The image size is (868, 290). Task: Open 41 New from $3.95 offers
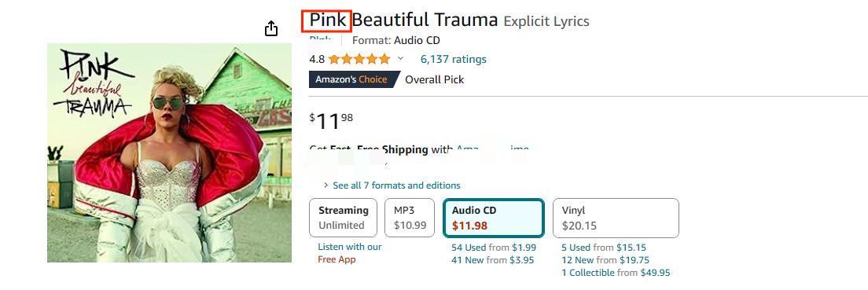click(493, 259)
